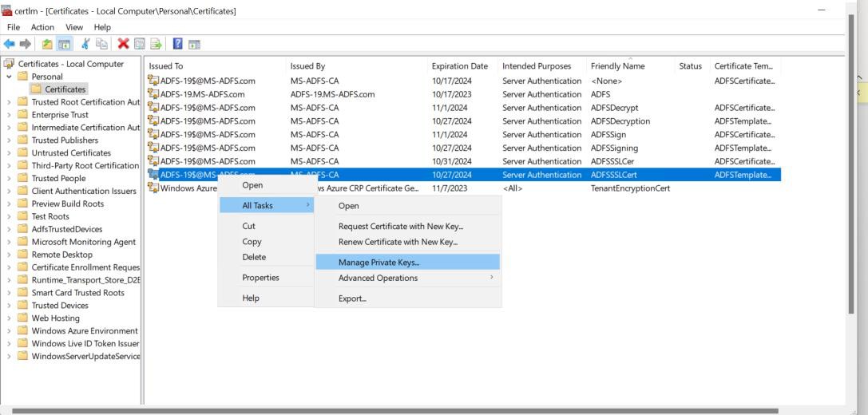Click the TenantEncryptionCert friendly name cell
Viewport: 868px width, 415px height.
(x=631, y=188)
